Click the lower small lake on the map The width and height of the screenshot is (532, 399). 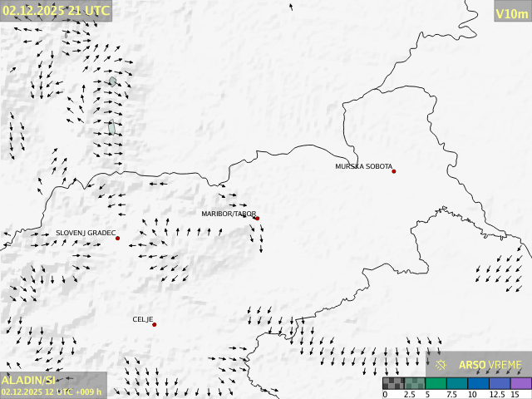pos(111,127)
